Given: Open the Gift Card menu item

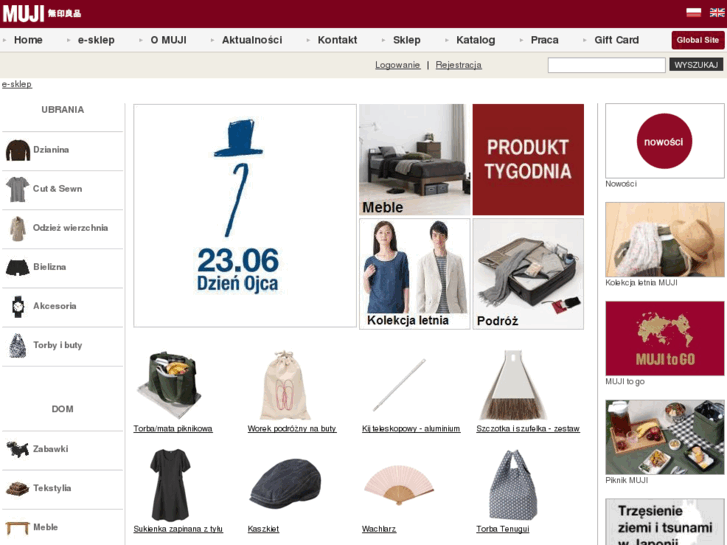Looking at the screenshot, I should (x=616, y=40).
